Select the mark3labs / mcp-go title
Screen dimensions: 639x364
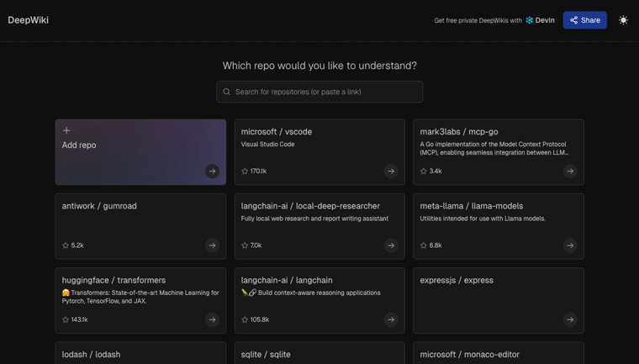coord(459,132)
